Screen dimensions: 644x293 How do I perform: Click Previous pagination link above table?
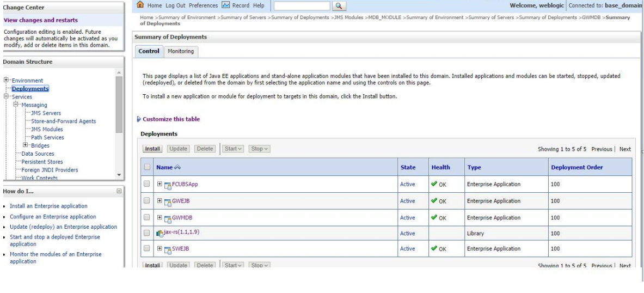tap(602, 149)
